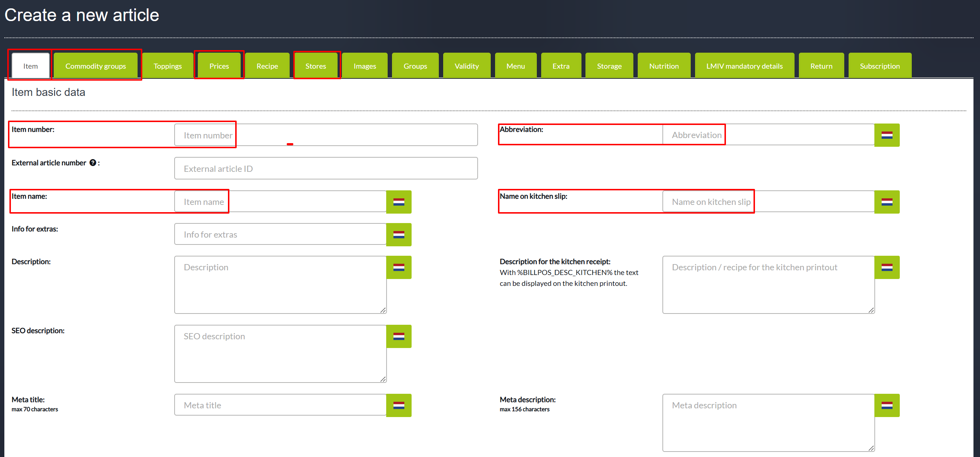
Task: Open the LMIV mandatory details tab
Action: click(x=744, y=66)
